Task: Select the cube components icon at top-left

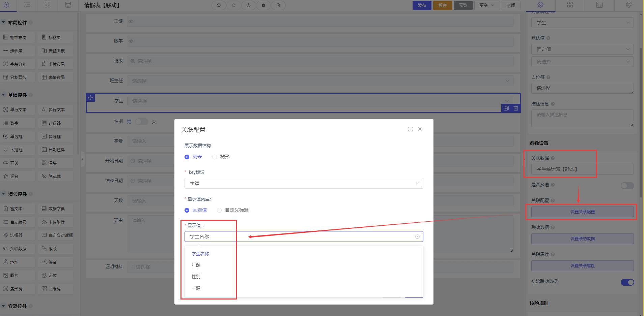Action: coord(6,5)
